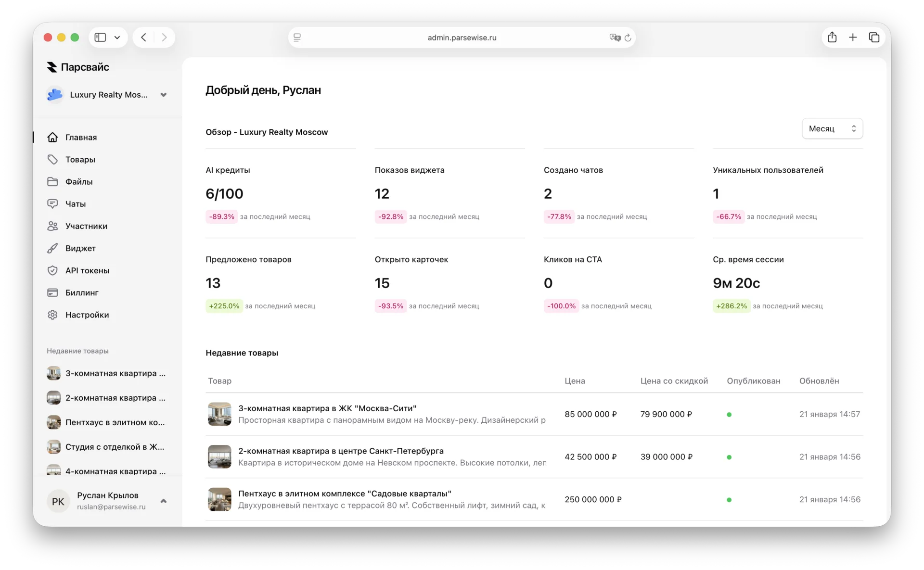Open the tab overview icon
Screen dimensions: 924x570
[874, 38]
